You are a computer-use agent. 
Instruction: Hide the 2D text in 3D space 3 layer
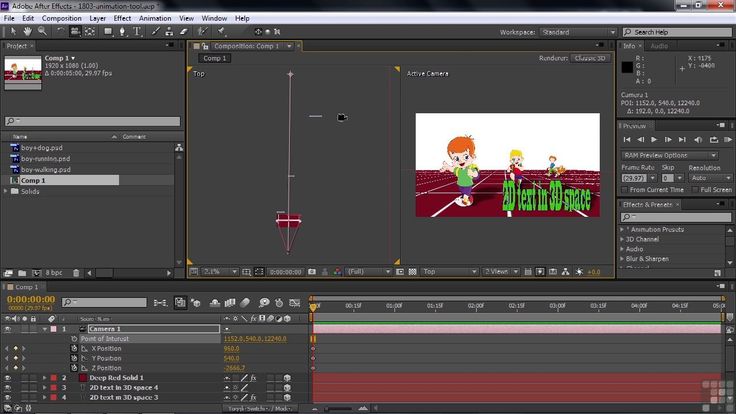pos(8,398)
